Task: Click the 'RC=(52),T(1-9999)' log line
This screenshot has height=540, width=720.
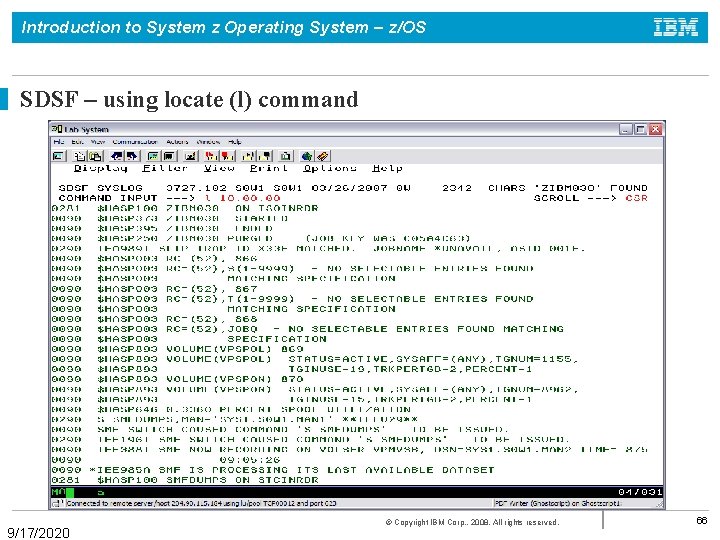Action: coord(292,299)
